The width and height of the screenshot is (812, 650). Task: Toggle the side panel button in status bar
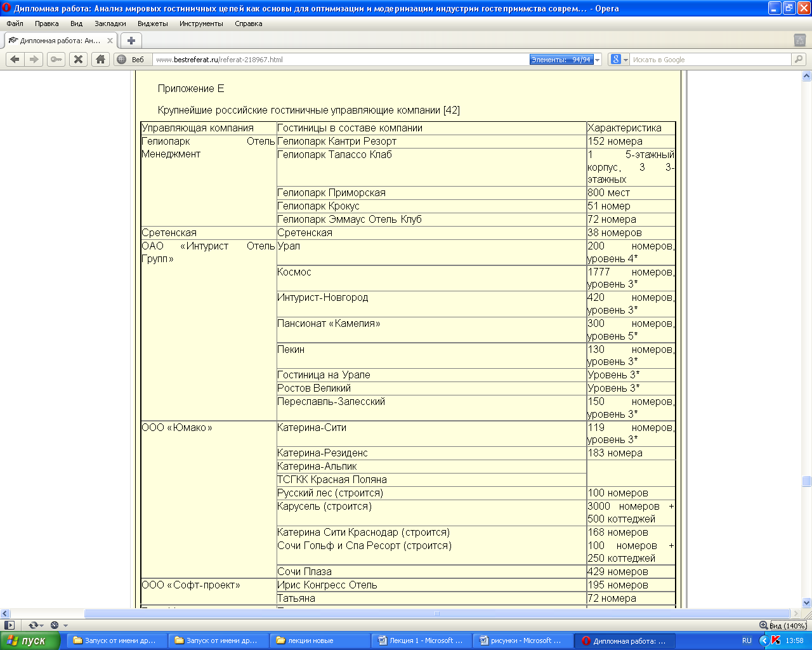click(x=10, y=625)
